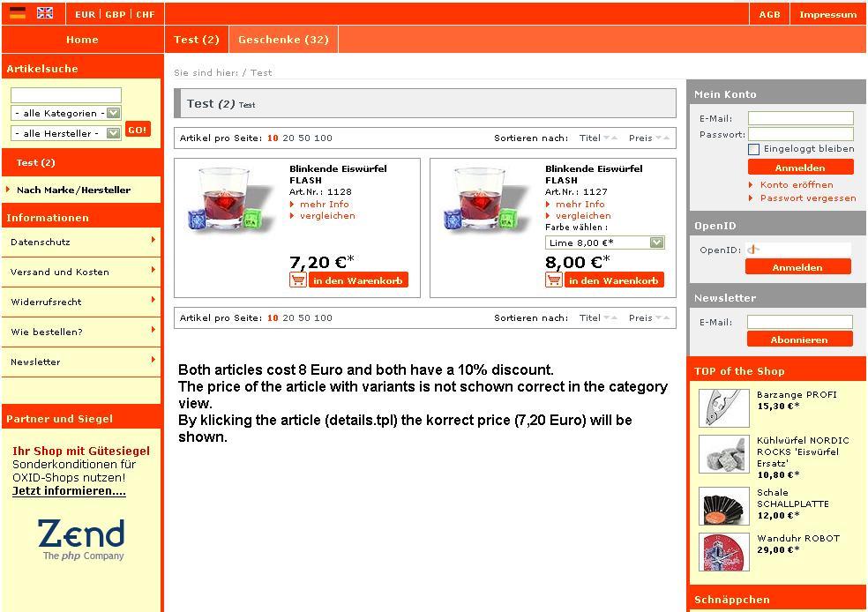
Task: Switch language with the British flag icon
Action: point(44,13)
